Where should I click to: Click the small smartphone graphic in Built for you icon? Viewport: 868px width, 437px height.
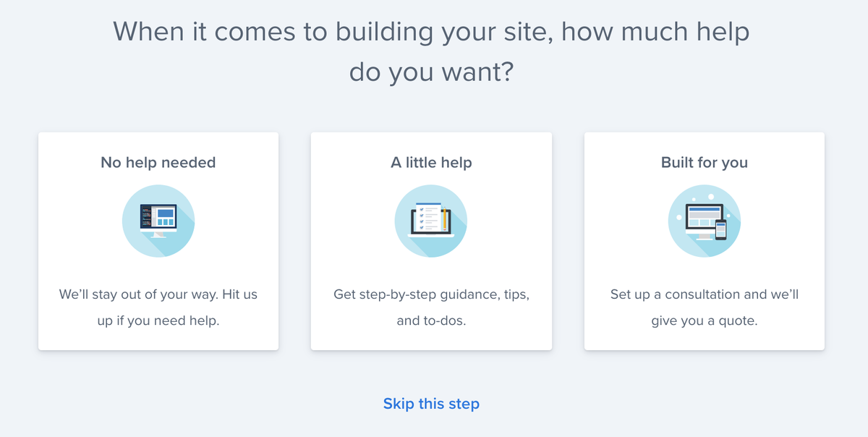click(x=720, y=230)
